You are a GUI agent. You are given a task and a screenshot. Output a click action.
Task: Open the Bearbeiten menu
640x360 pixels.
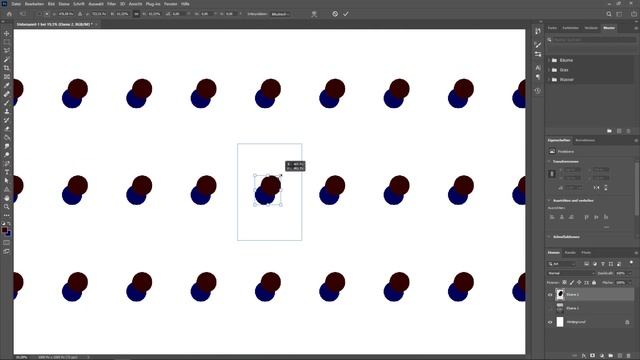(34, 4)
